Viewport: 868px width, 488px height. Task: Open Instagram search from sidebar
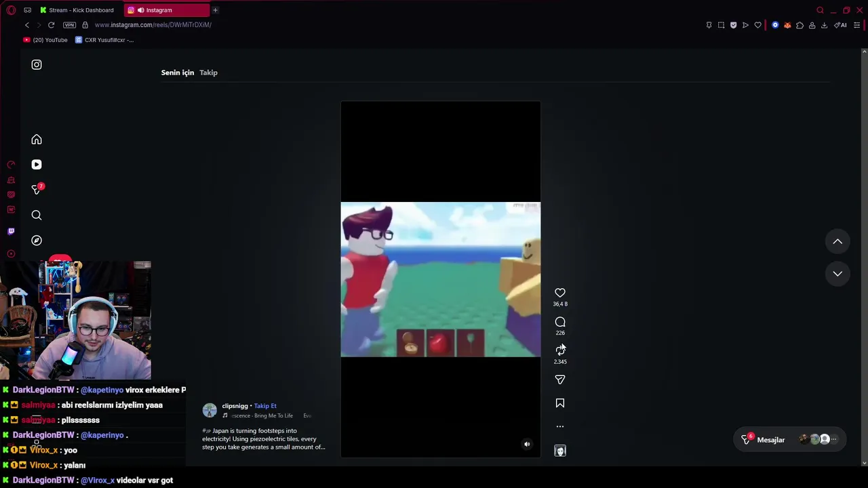click(x=37, y=216)
